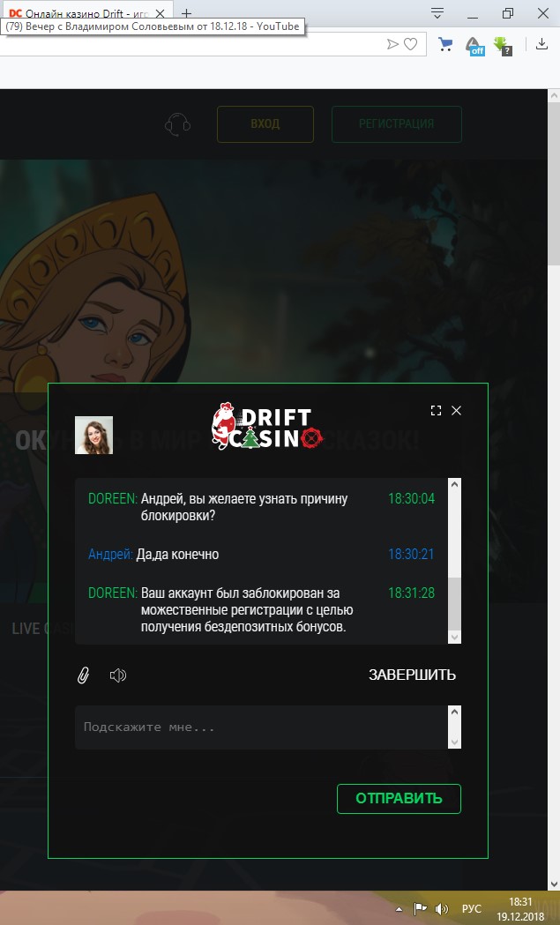Click the ВХОД login button
The height and width of the screenshot is (925, 560).
click(x=265, y=123)
